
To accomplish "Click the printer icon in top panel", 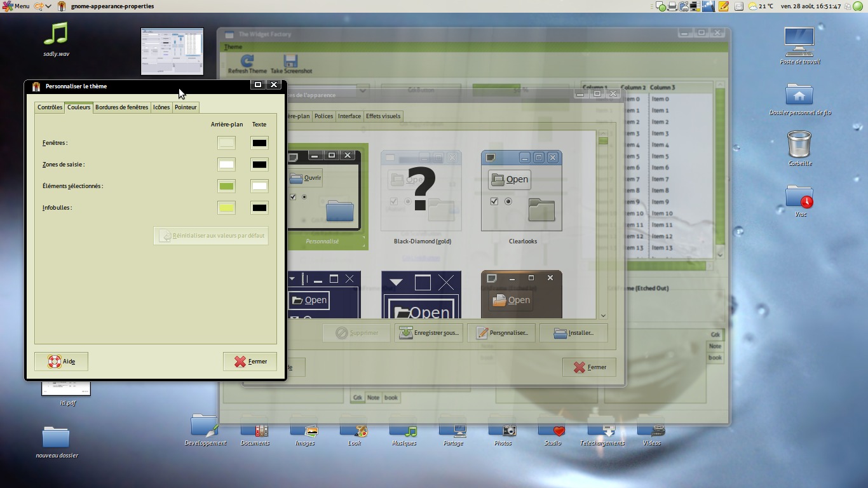I will 672,6.
